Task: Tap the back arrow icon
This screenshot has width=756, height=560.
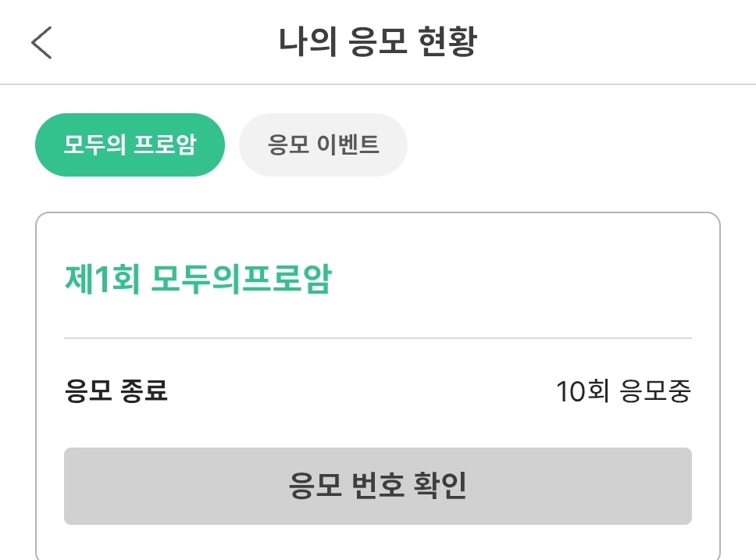Action: tap(41, 42)
